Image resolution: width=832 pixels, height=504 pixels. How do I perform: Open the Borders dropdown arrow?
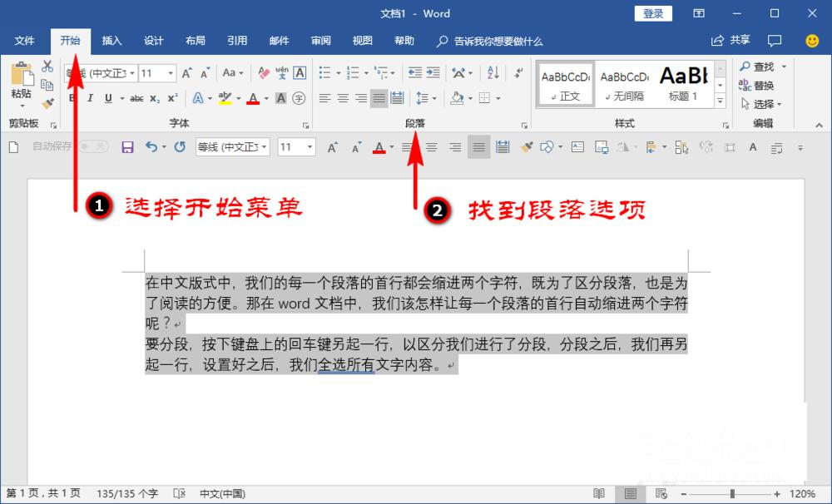[x=498, y=98]
